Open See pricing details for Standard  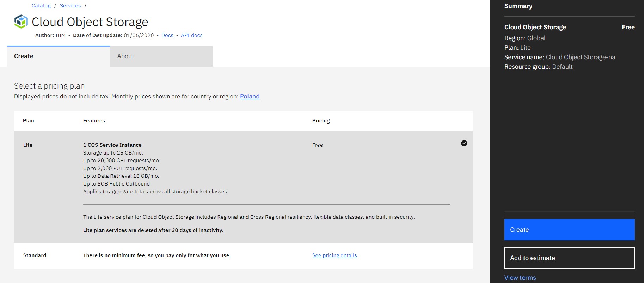coord(334,255)
